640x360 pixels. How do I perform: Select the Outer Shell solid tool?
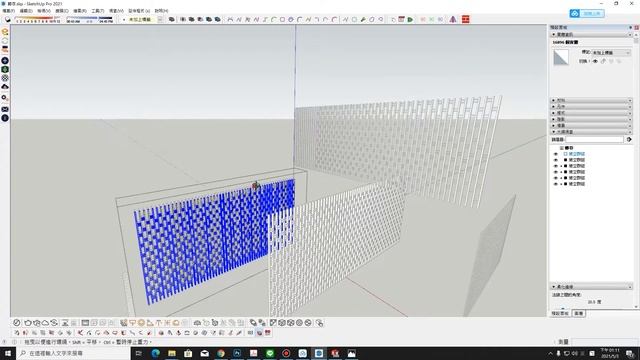172,20
